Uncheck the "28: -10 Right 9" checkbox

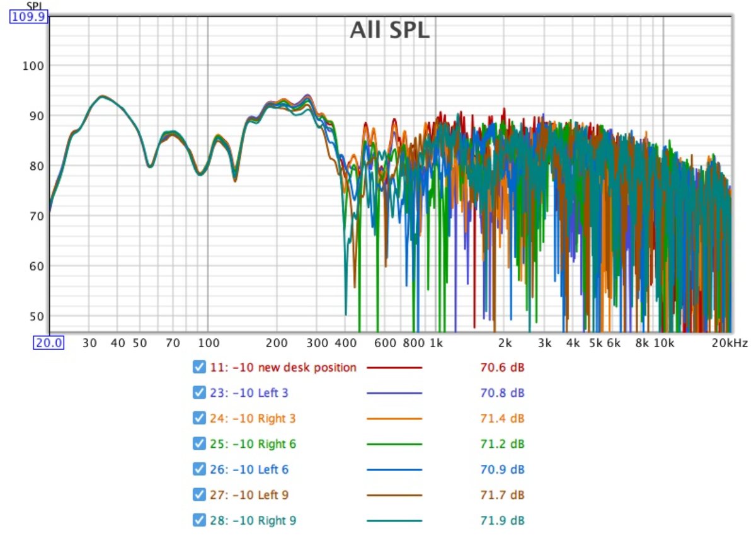[200, 520]
